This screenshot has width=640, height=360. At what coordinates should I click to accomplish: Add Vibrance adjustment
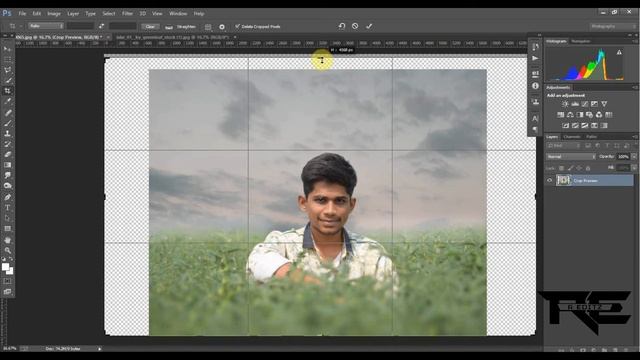[604, 104]
